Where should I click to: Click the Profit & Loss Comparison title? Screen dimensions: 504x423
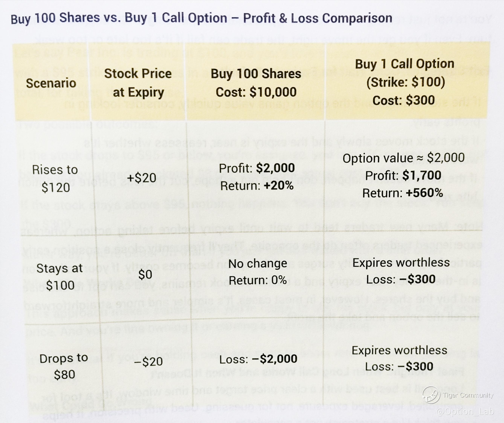[202, 18]
